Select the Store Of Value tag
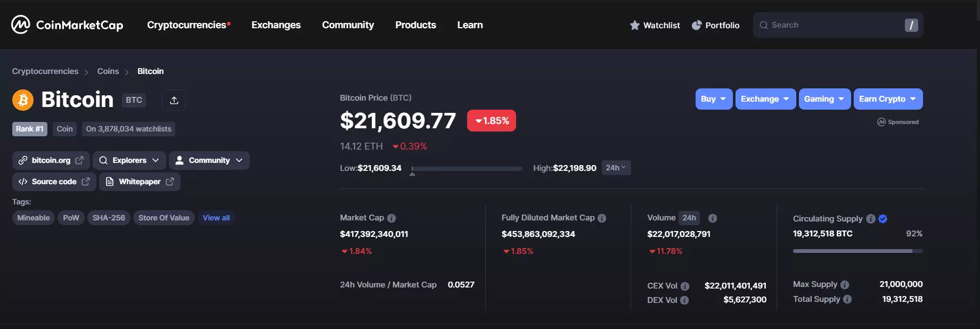 164,218
